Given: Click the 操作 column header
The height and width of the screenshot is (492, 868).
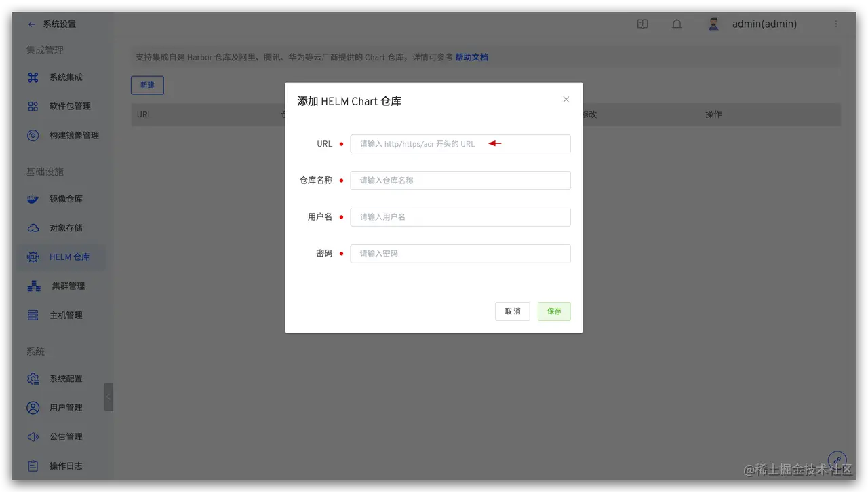Looking at the screenshot, I should (x=713, y=115).
